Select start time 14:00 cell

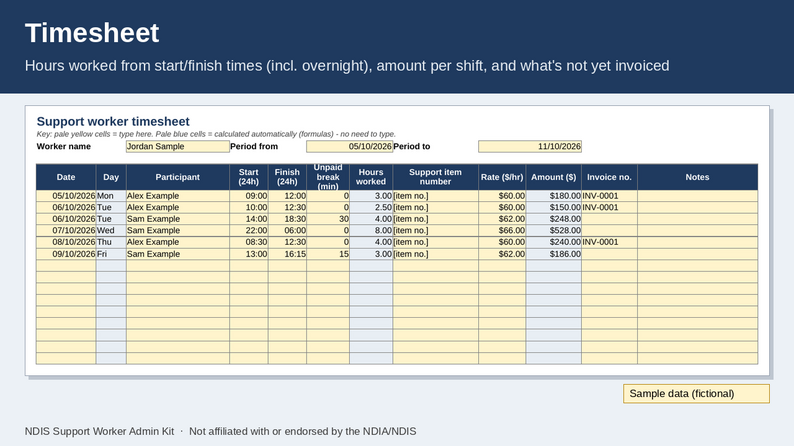click(249, 219)
